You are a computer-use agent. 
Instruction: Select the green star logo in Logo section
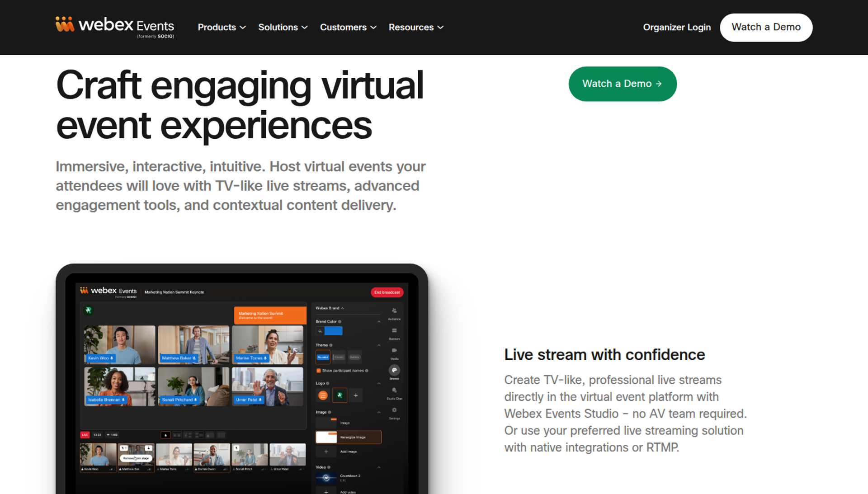tap(340, 395)
